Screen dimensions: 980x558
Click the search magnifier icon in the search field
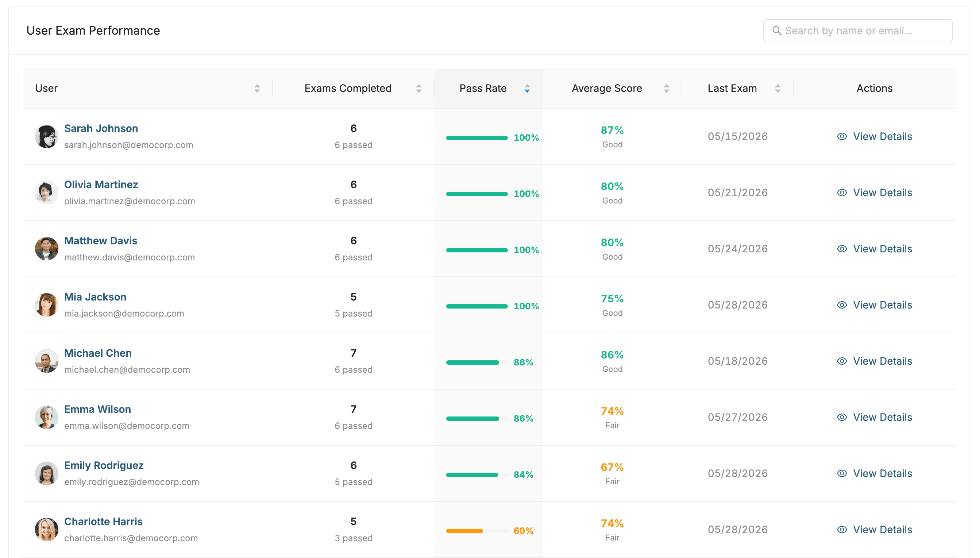[777, 30]
